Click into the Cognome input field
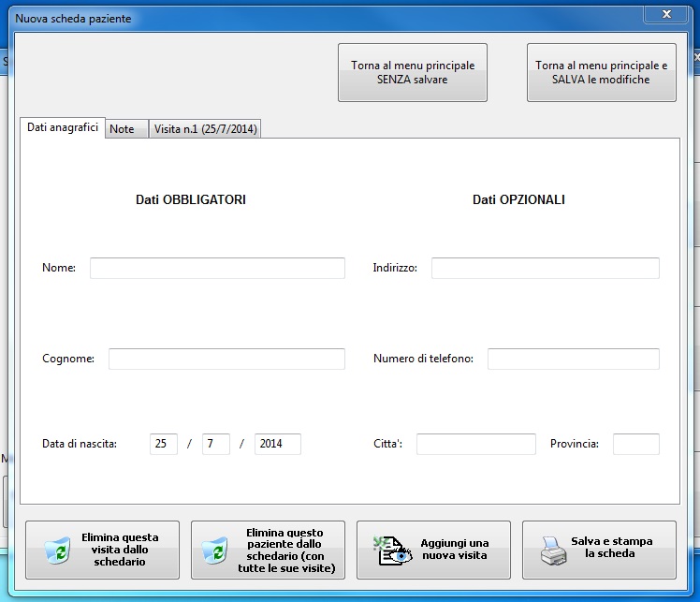Viewport: 700px width, 602px height. coord(226,360)
